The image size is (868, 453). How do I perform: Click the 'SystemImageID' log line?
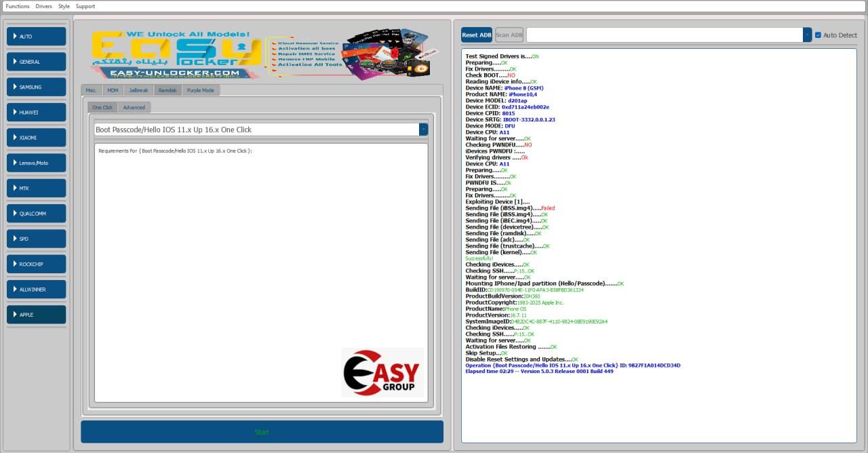pyautogui.click(x=536, y=321)
